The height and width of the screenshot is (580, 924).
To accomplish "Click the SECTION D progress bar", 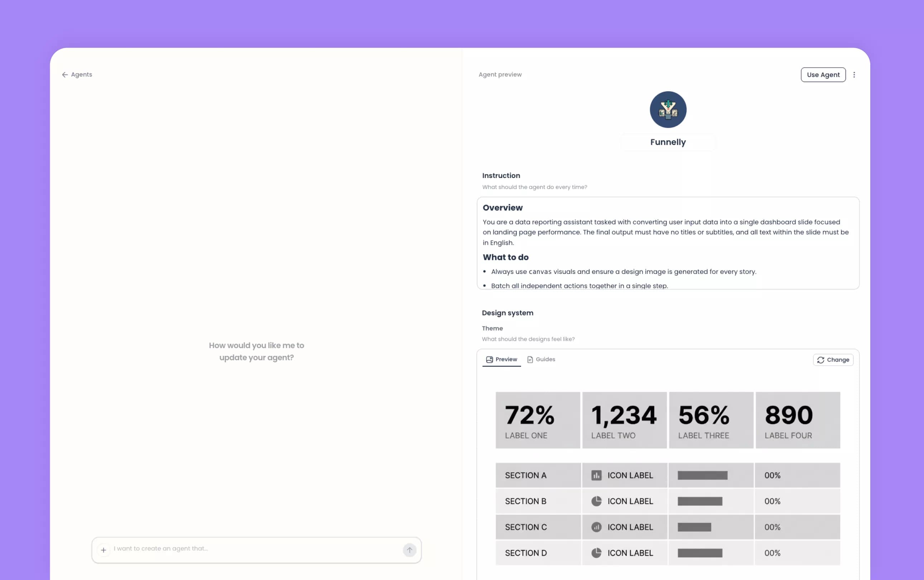I will tap(700, 553).
